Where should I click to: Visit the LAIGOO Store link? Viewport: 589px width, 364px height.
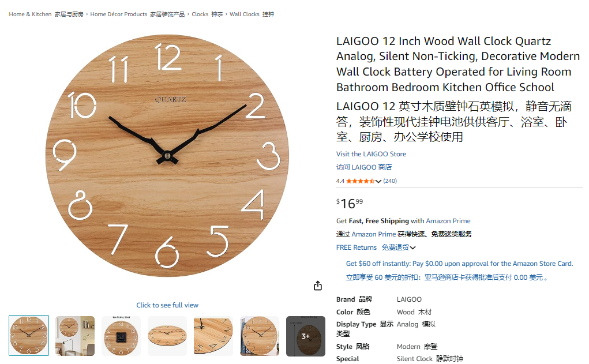click(371, 154)
